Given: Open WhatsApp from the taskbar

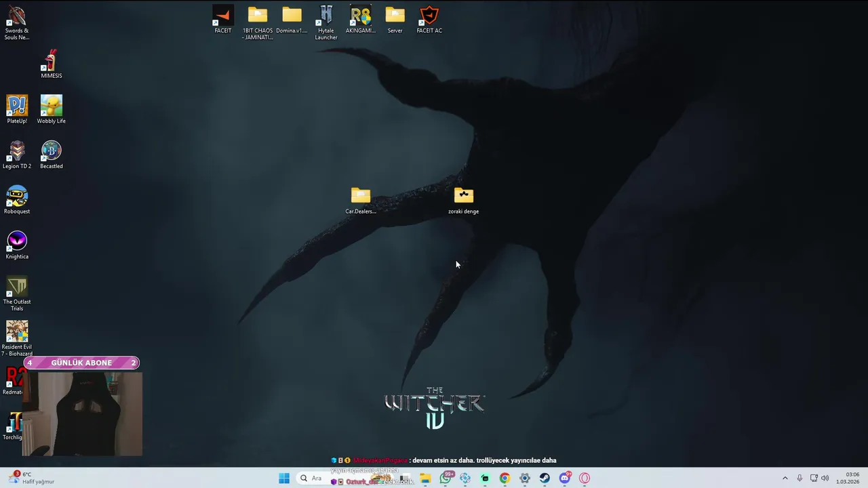Looking at the screenshot, I should point(446,479).
